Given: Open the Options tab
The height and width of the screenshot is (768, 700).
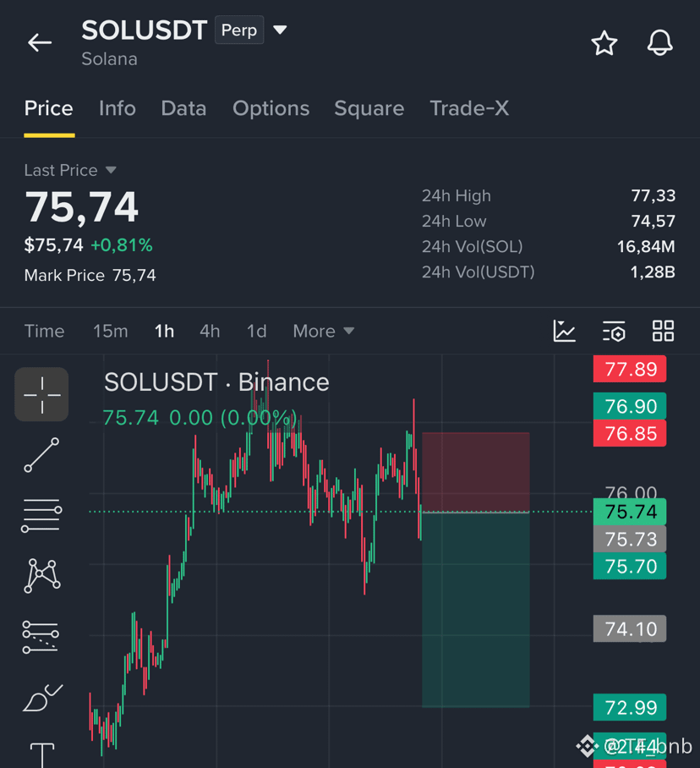Looking at the screenshot, I should coord(271,108).
